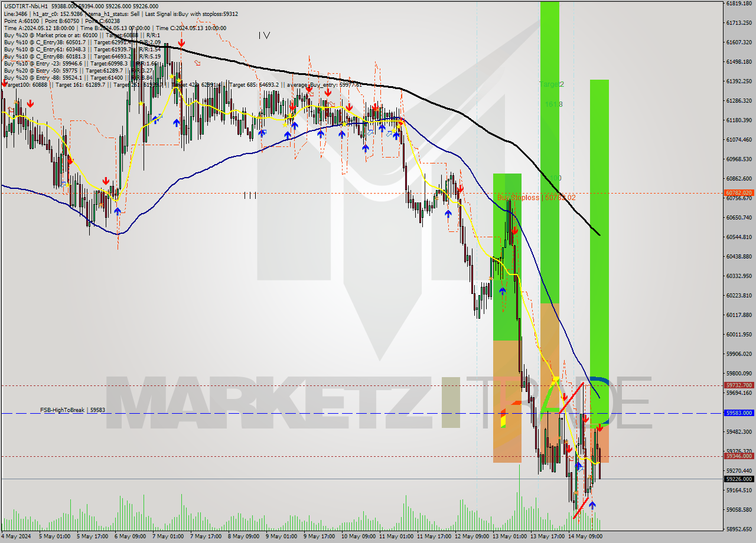Image resolution: width=756 pixels, height=543 pixels.
Task: Click the Buy Stoploss | 60782.02 label
Action: click(536, 198)
